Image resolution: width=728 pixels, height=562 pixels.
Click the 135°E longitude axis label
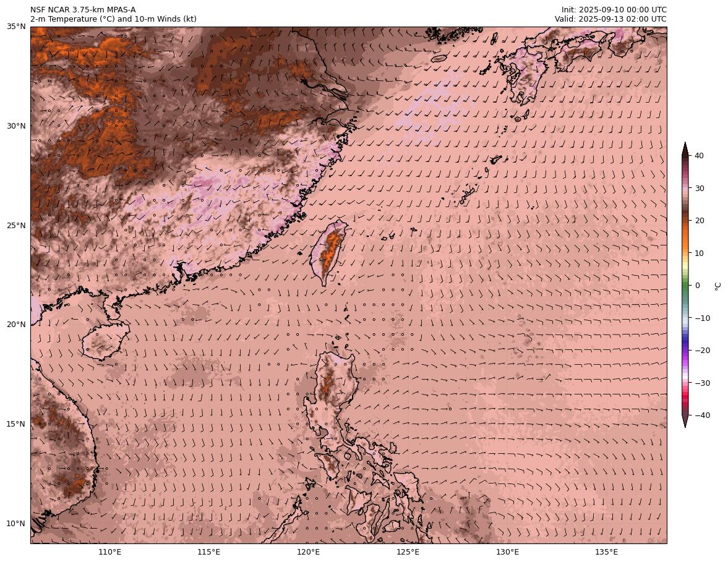pos(606,552)
